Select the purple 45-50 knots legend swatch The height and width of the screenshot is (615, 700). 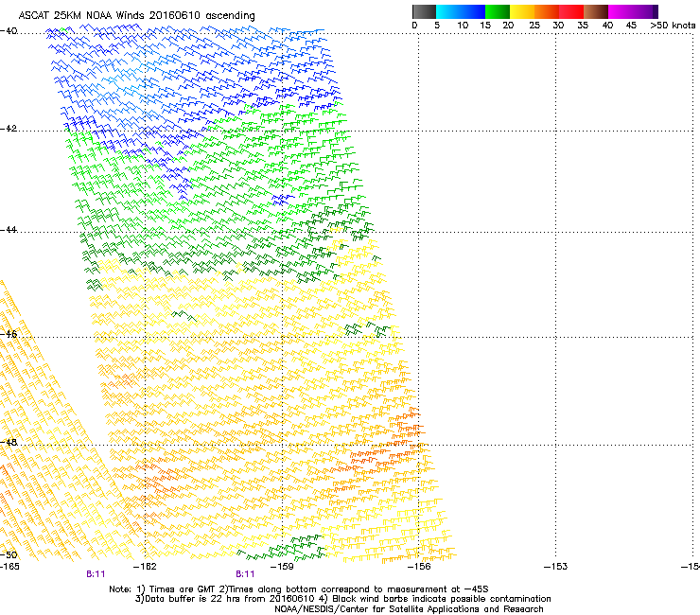point(645,11)
